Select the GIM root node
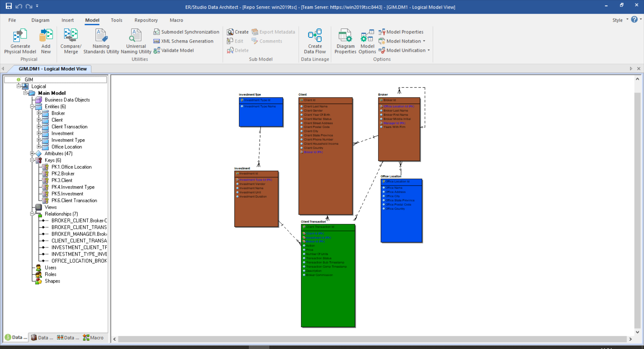 pyautogui.click(x=29, y=80)
